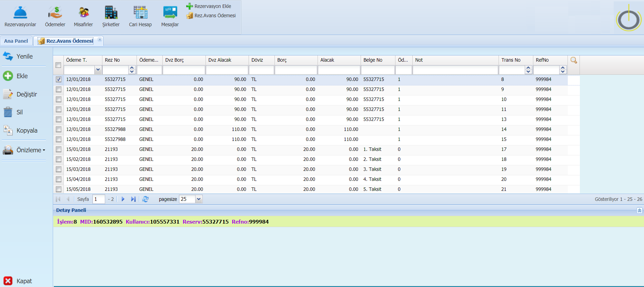
Task: Click the RefNo filter spinner
Action: tap(563, 70)
